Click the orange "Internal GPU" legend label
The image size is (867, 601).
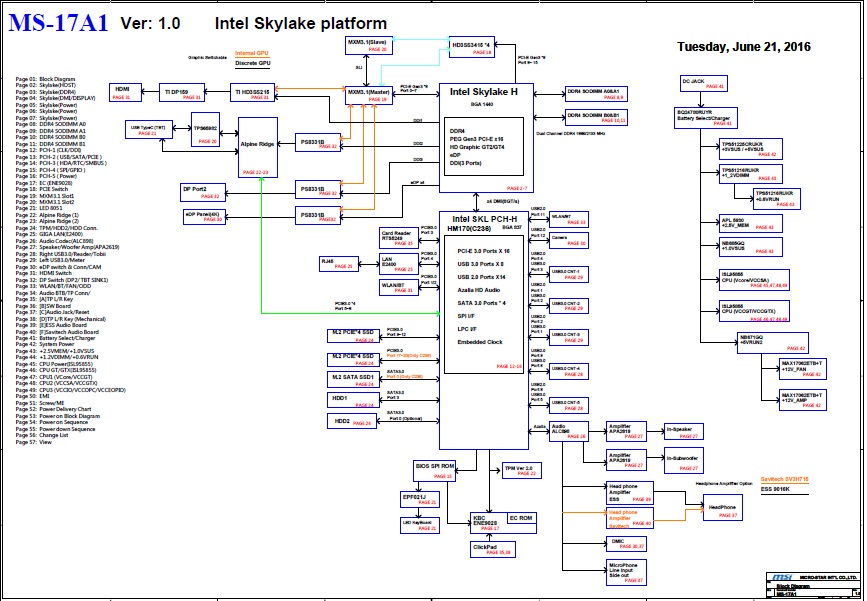point(252,53)
